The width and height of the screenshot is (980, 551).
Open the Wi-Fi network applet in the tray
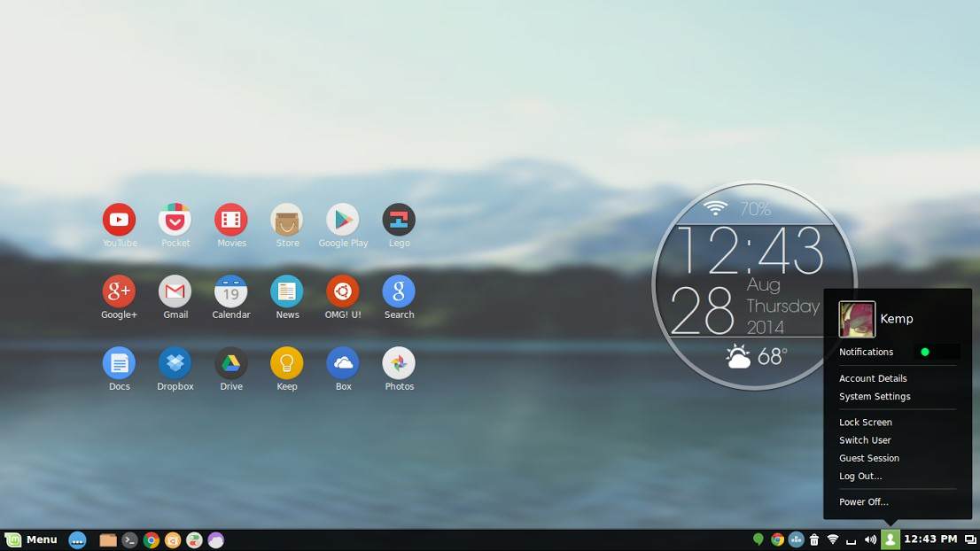pyautogui.click(x=833, y=539)
